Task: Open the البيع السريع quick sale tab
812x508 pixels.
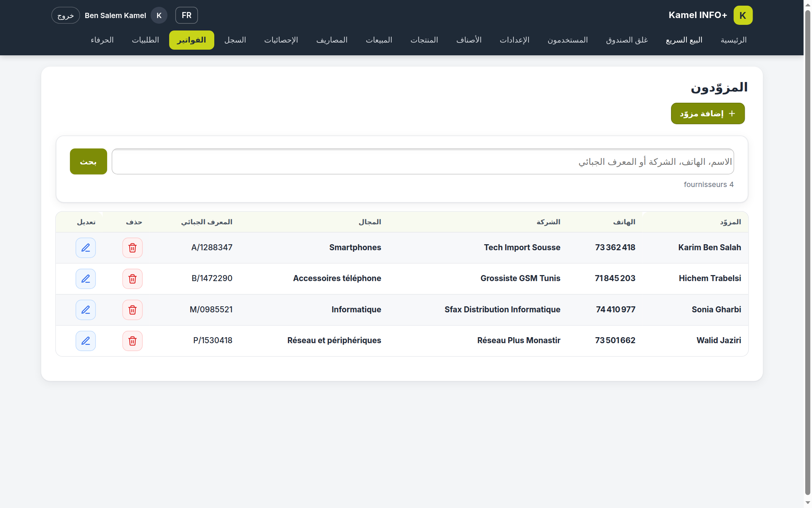Action: [684, 40]
